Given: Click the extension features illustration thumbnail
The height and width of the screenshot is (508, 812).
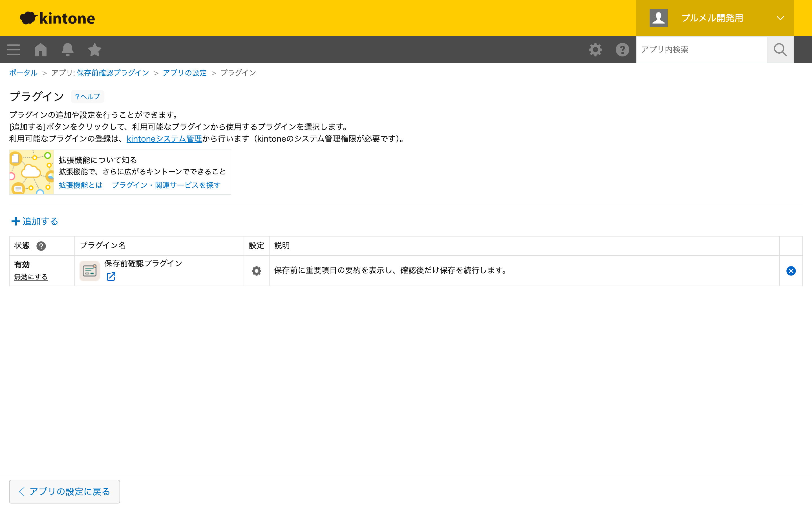Looking at the screenshot, I should click(x=32, y=172).
